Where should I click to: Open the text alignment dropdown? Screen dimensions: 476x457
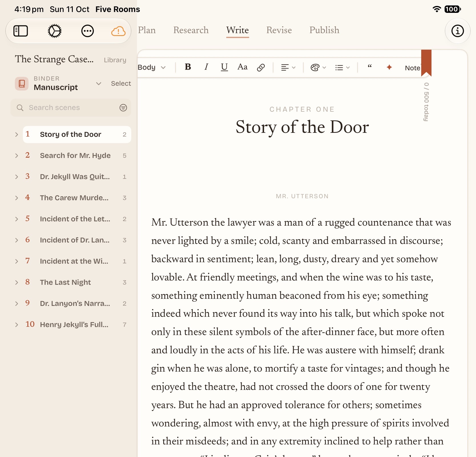click(288, 67)
